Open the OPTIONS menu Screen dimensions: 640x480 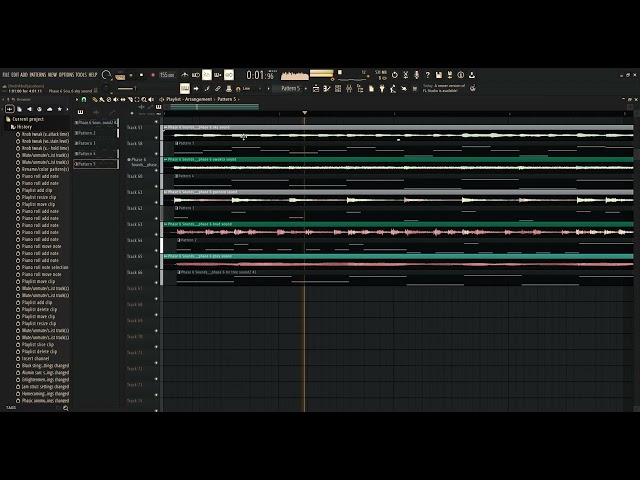click(x=67, y=75)
